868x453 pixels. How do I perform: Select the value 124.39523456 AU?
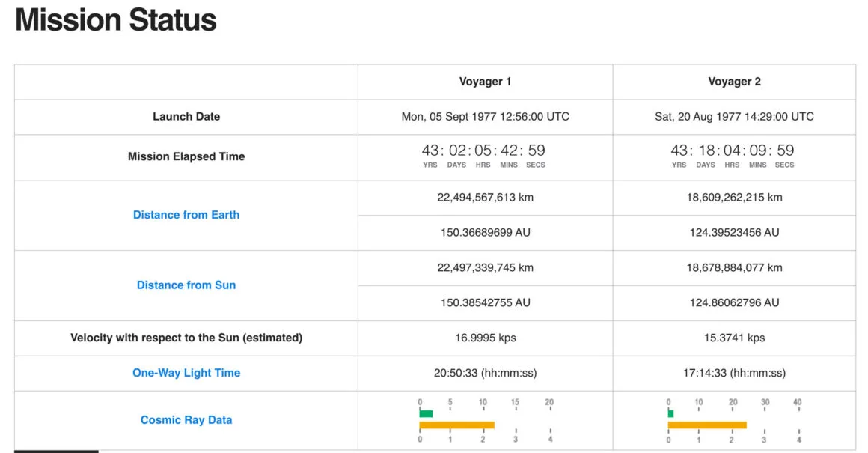click(734, 233)
